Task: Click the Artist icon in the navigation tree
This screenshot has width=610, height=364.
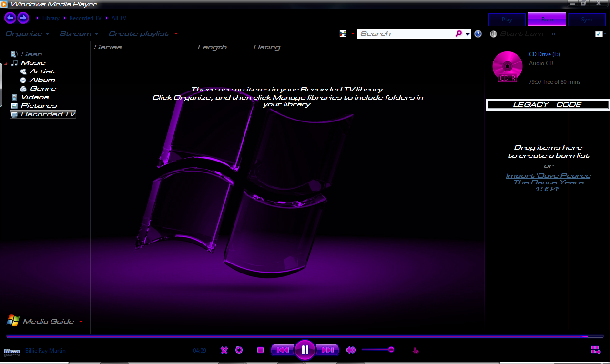Action: coord(23,71)
